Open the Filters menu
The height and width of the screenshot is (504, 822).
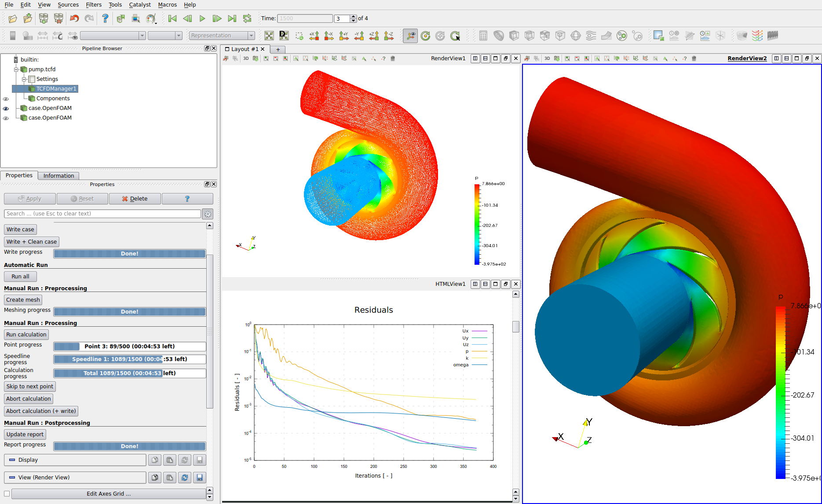coord(93,4)
